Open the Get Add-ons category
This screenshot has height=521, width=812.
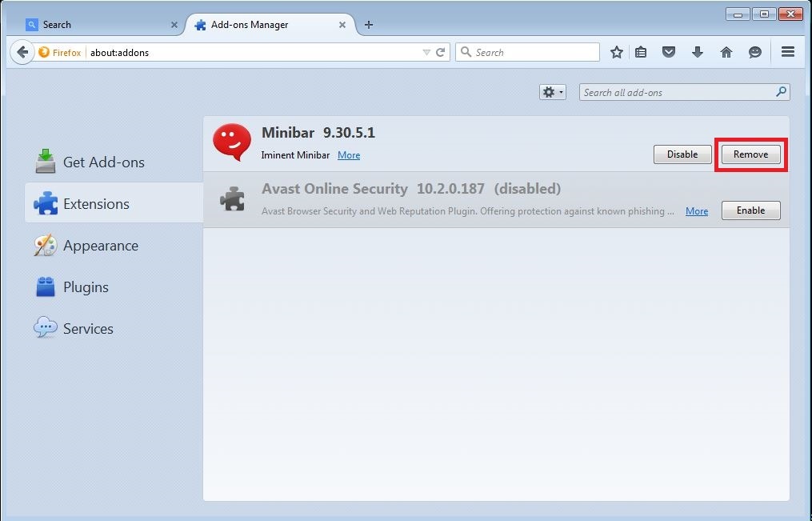point(114,162)
